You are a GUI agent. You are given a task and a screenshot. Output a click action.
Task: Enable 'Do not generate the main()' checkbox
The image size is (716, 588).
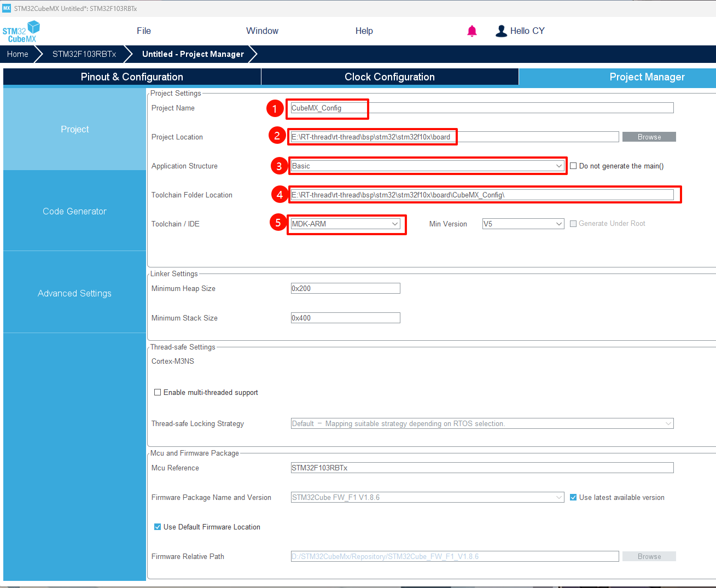point(573,166)
